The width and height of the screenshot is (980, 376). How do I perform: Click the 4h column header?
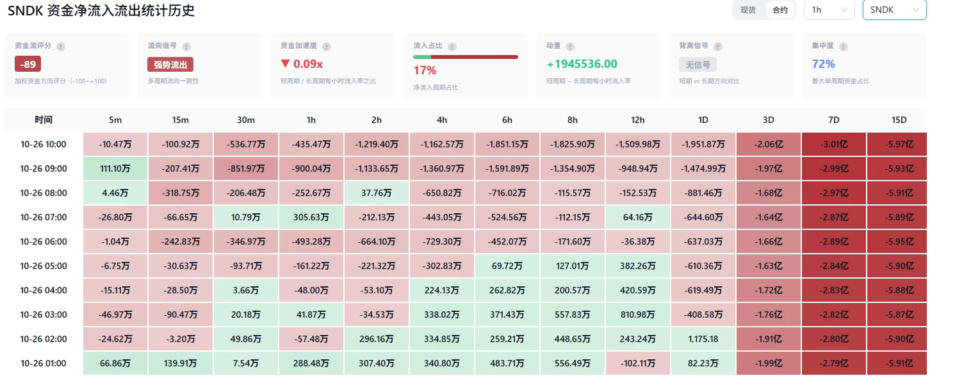442,120
